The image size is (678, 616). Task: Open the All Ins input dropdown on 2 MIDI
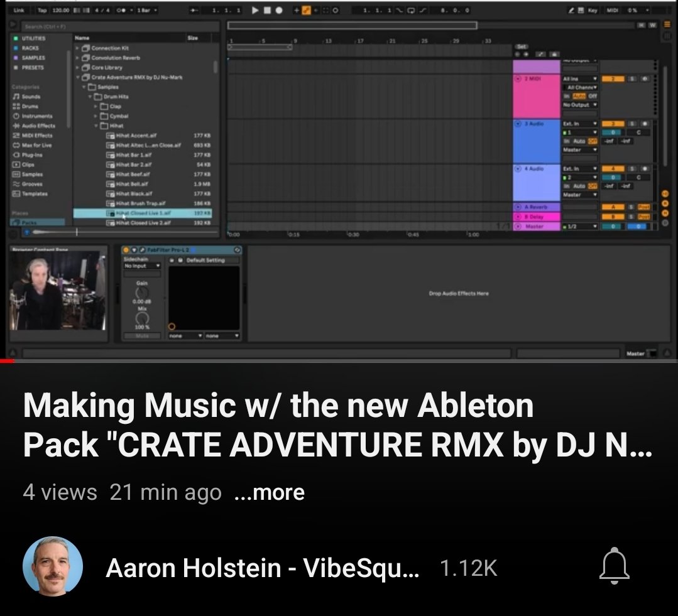click(579, 78)
